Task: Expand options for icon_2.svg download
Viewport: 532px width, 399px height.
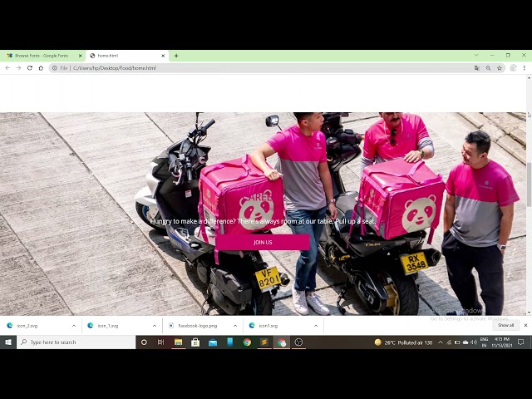Action: click(x=74, y=326)
